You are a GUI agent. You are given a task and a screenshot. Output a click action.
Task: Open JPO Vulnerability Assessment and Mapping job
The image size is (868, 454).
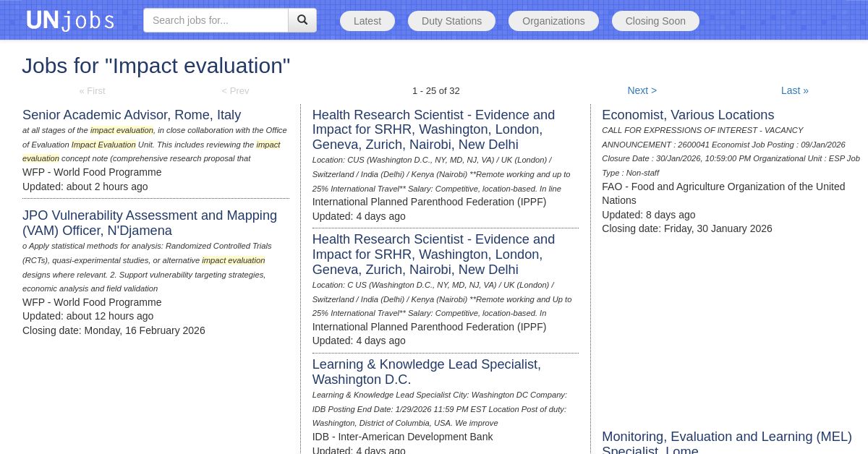tap(150, 223)
